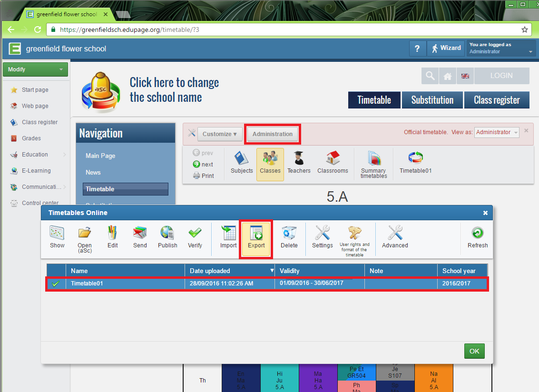
Task: Sort by Name column header
Action: click(125, 271)
